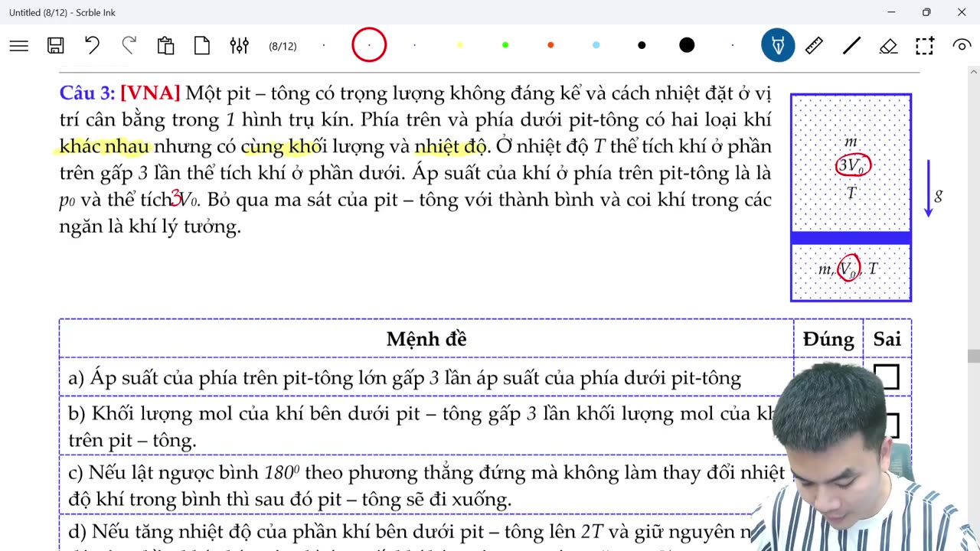Activate the eraser tool
The height and width of the screenshot is (551, 980).
tap(888, 46)
